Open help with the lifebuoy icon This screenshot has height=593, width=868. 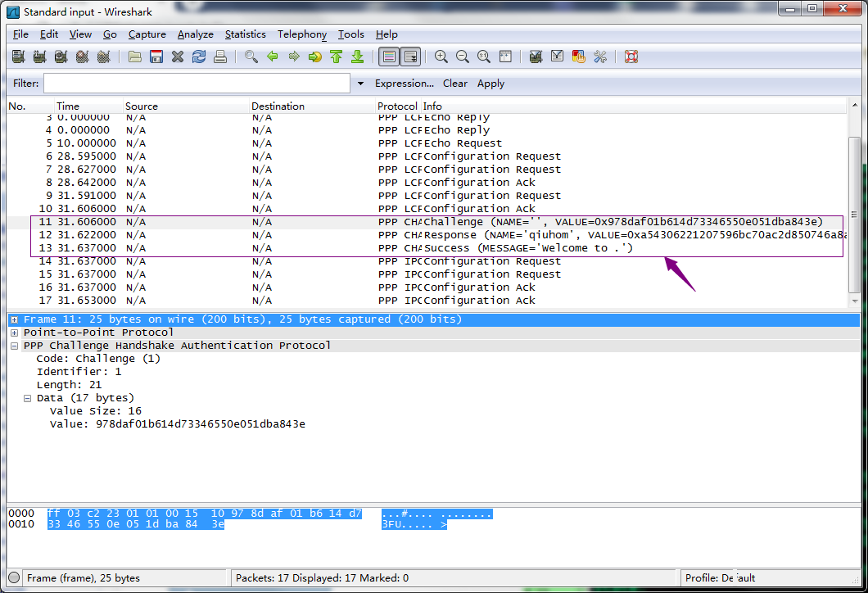pyautogui.click(x=631, y=57)
